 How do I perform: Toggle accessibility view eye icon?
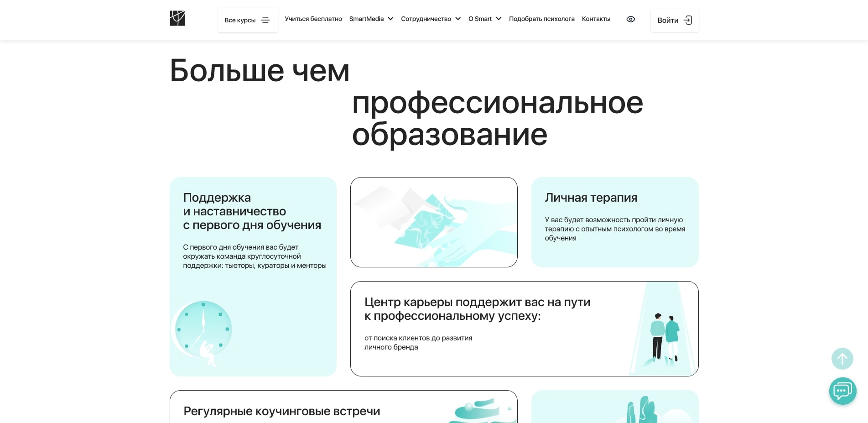631,19
